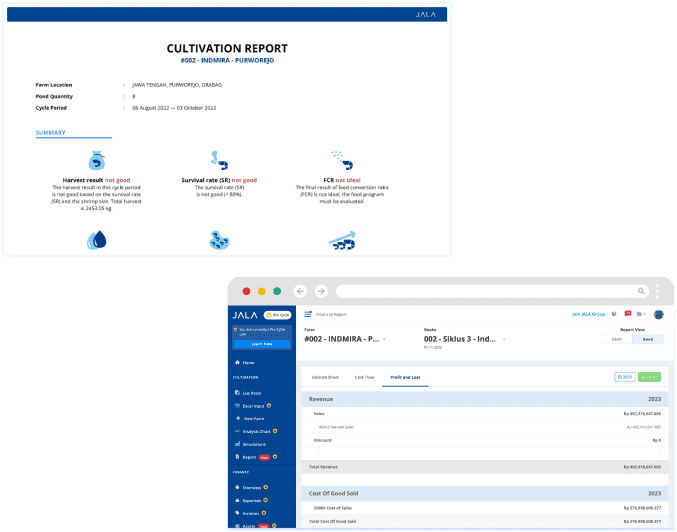Switch to the Balance Sheet tab
Screen dimensions: 677x532
pos(326,377)
